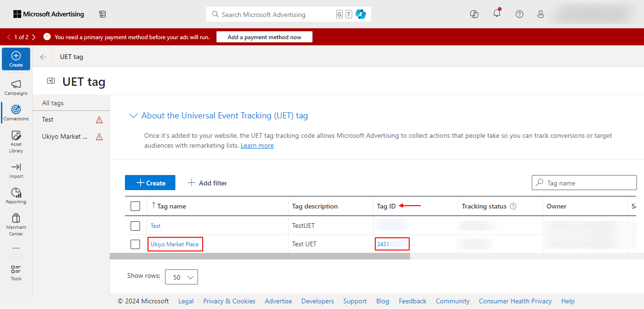644x309 pixels.
Task: Open Merchant Center in the sidebar
Action: pos(16,225)
